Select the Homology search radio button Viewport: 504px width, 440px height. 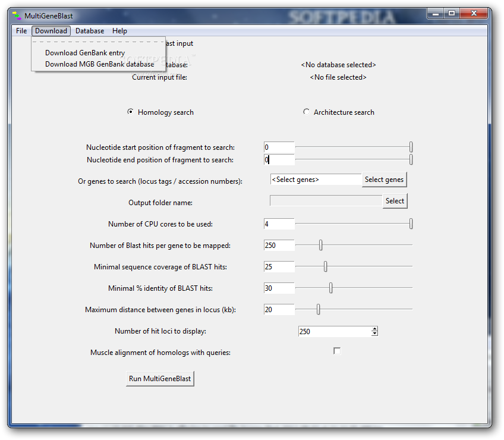[130, 112]
